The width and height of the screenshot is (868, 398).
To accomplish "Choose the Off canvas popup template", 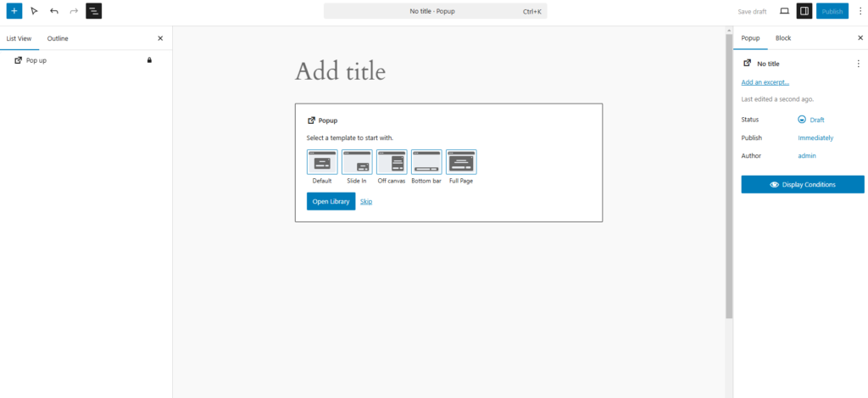I will [392, 162].
